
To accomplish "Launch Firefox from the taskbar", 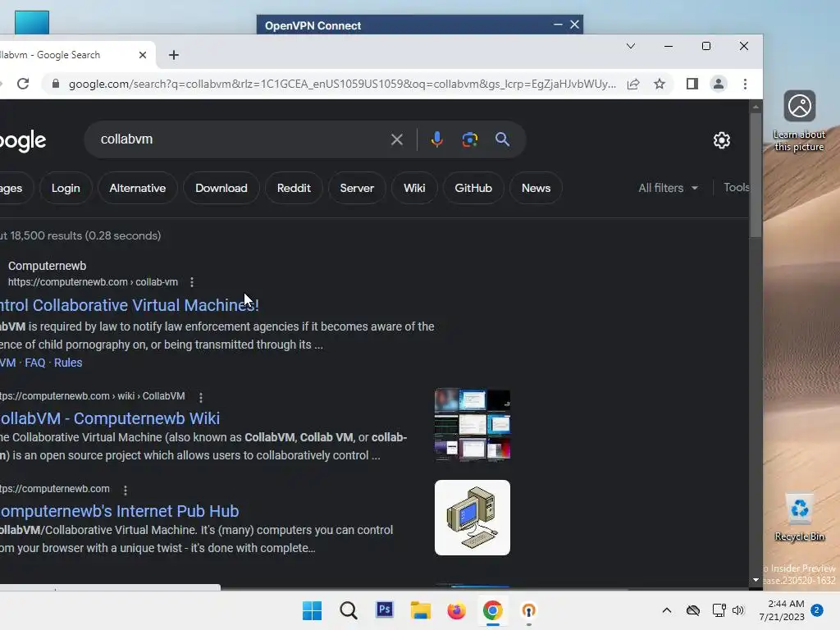I will point(456,610).
